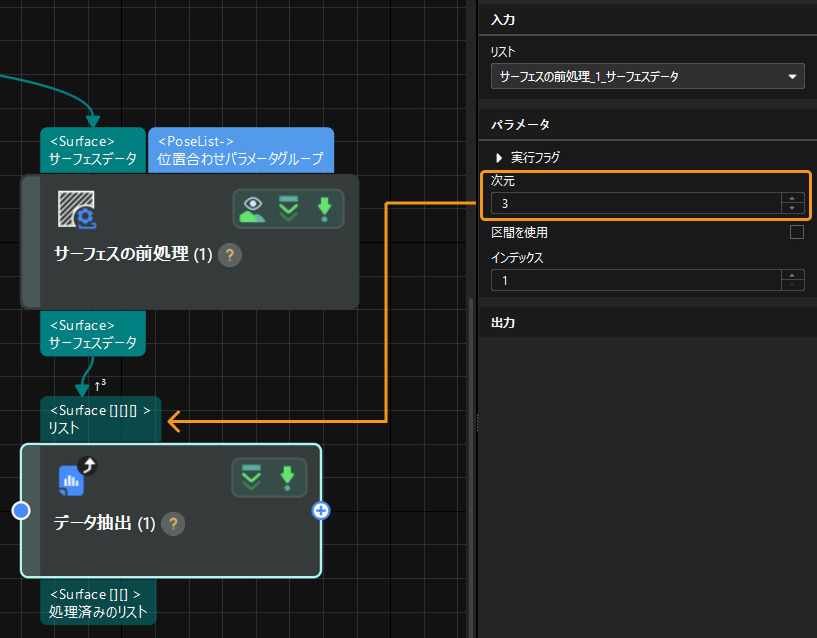Click the リスト input port label
This screenshot has width=817, height=638.
tap(100, 419)
